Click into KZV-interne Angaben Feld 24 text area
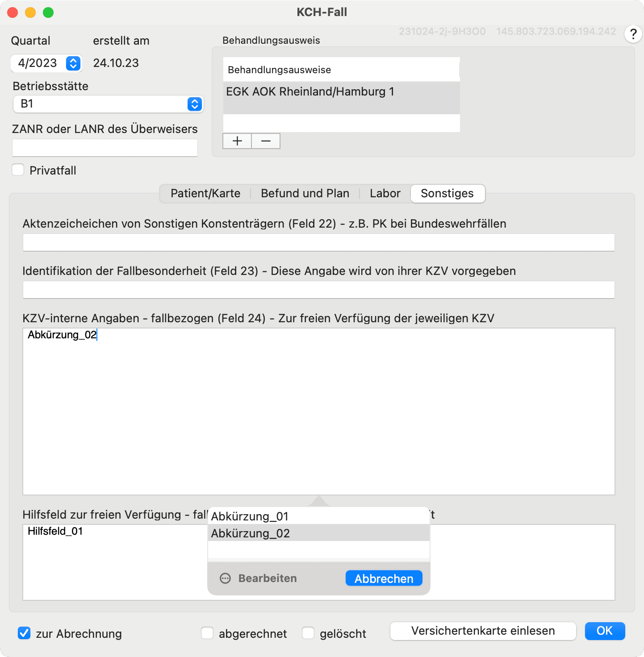 pyautogui.click(x=319, y=412)
